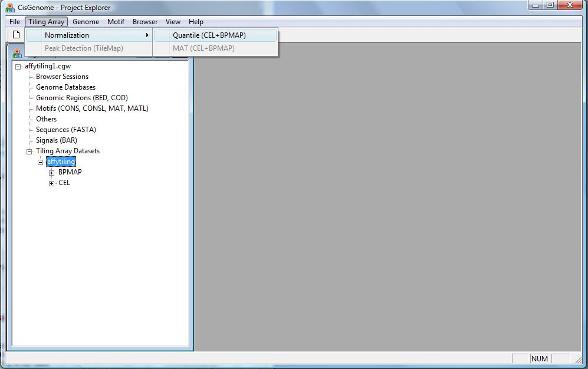Open the Normalization submenu
The width and height of the screenshot is (588, 369).
[x=89, y=35]
